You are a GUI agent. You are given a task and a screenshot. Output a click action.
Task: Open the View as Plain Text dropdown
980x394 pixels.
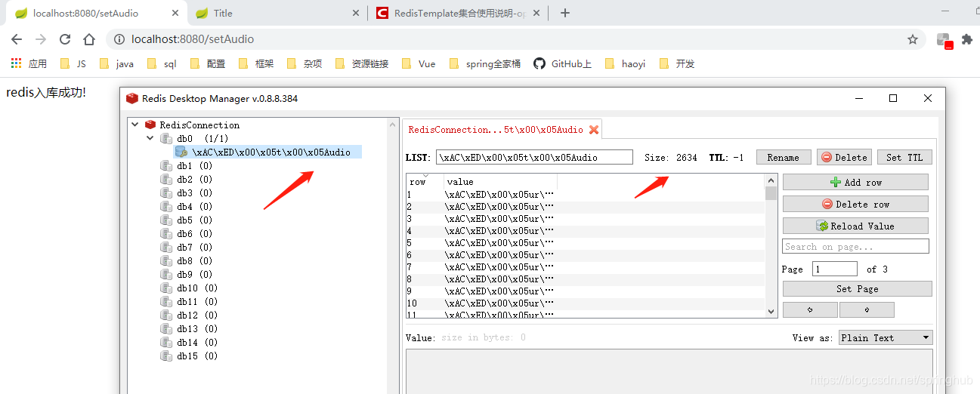(x=886, y=338)
